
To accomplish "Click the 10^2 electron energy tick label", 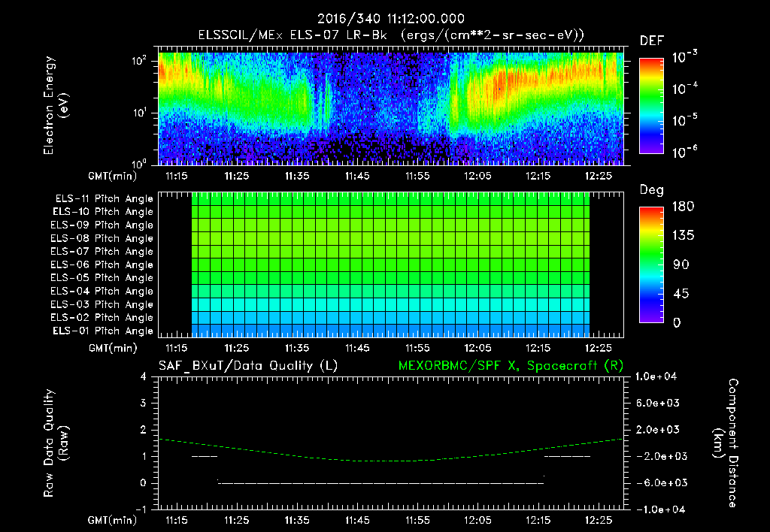I will (x=139, y=61).
